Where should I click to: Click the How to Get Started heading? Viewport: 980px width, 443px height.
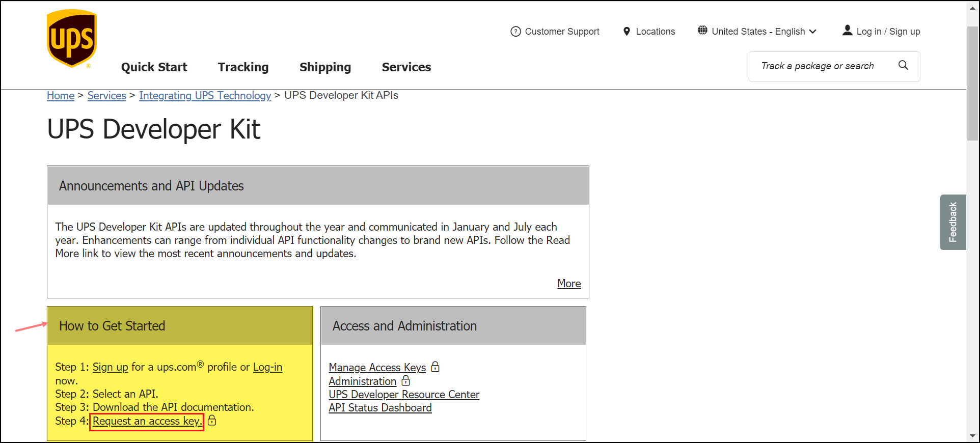tap(112, 326)
